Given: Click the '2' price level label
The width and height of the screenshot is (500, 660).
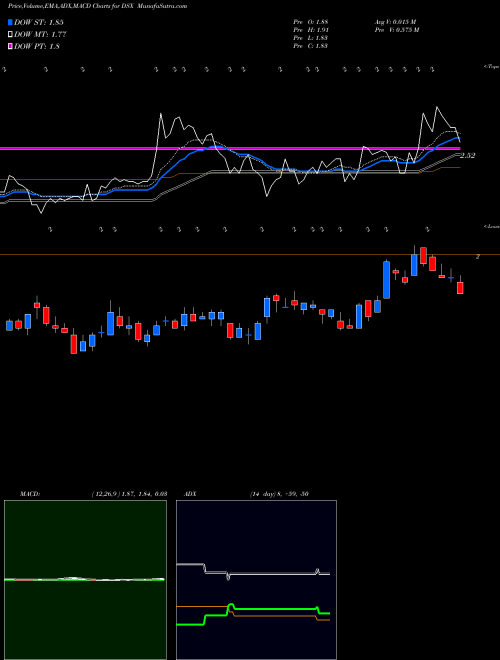Looking at the screenshot, I should (x=477, y=256).
